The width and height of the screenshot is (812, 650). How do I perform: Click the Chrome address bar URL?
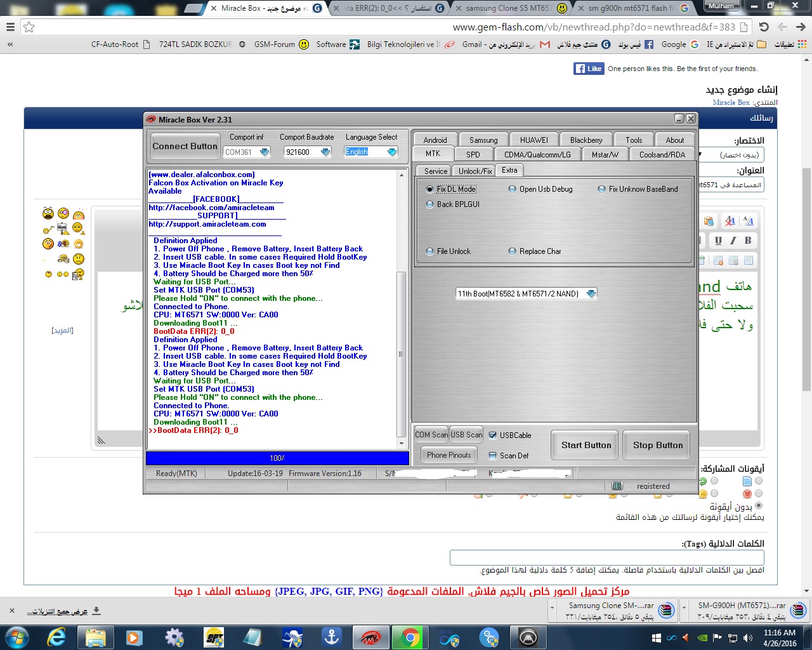(594, 27)
